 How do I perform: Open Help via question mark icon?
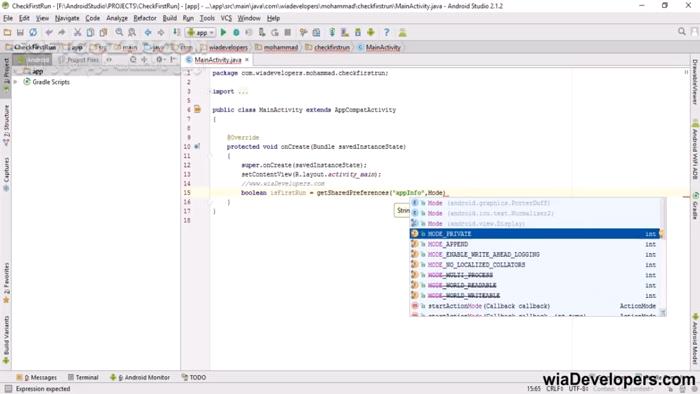[387, 32]
